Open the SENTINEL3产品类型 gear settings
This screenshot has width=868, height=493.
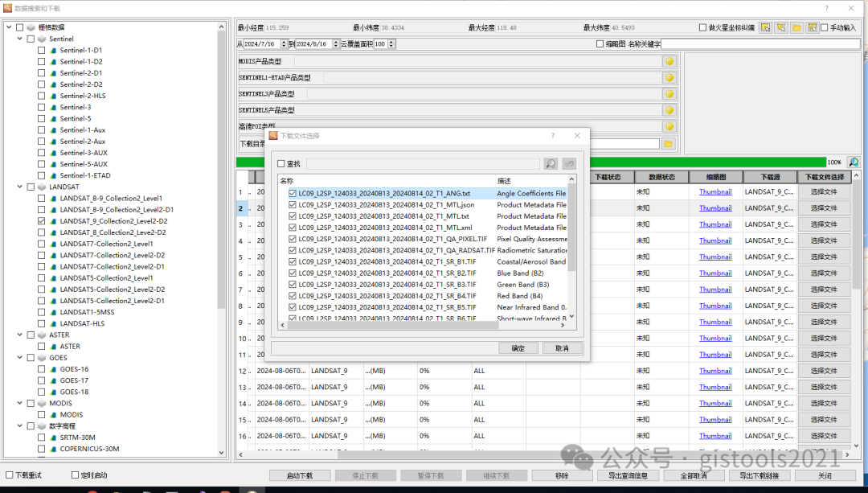669,94
